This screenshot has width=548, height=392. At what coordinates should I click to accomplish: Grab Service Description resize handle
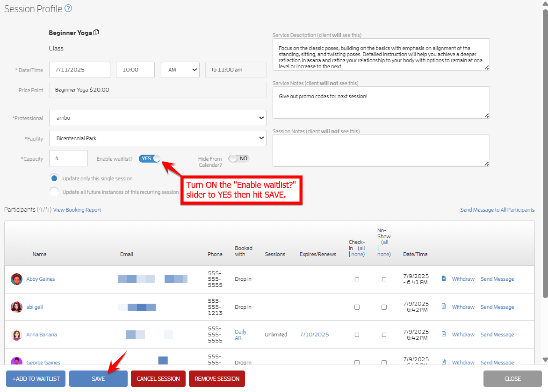486,67
